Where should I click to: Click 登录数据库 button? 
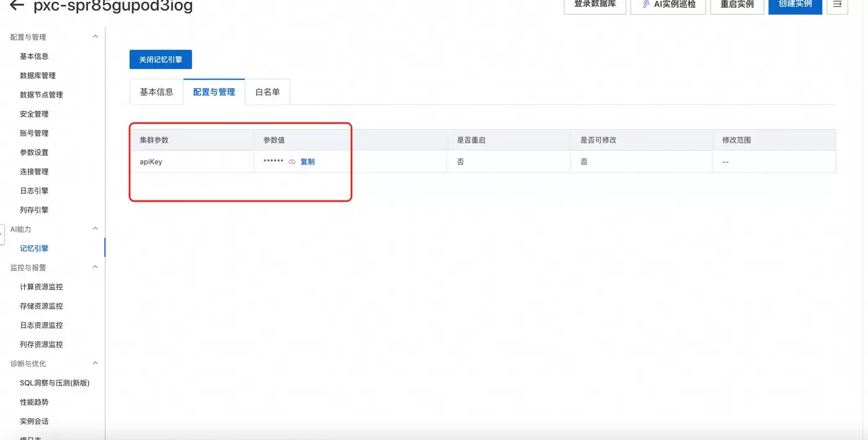595,5
